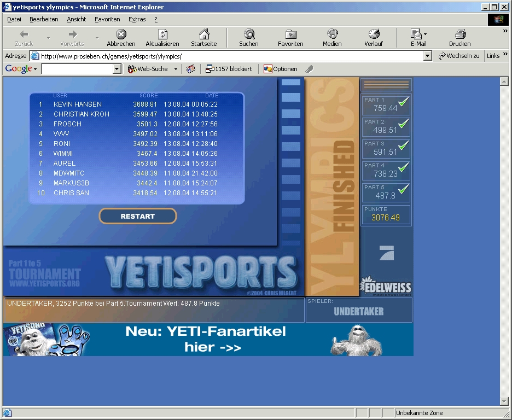Refresh the page with Aktualisieren icon

tap(162, 34)
